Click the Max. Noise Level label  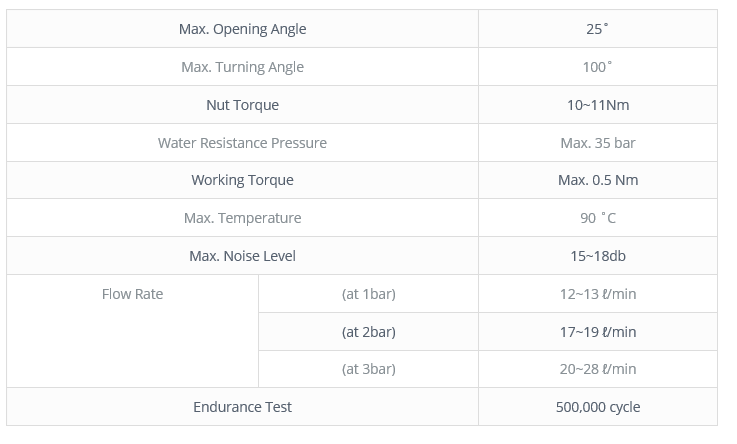tap(243, 256)
